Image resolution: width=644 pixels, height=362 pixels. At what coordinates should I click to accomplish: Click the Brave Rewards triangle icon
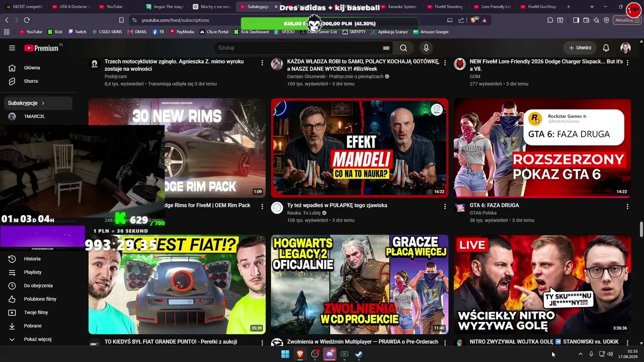[x=484, y=20]
